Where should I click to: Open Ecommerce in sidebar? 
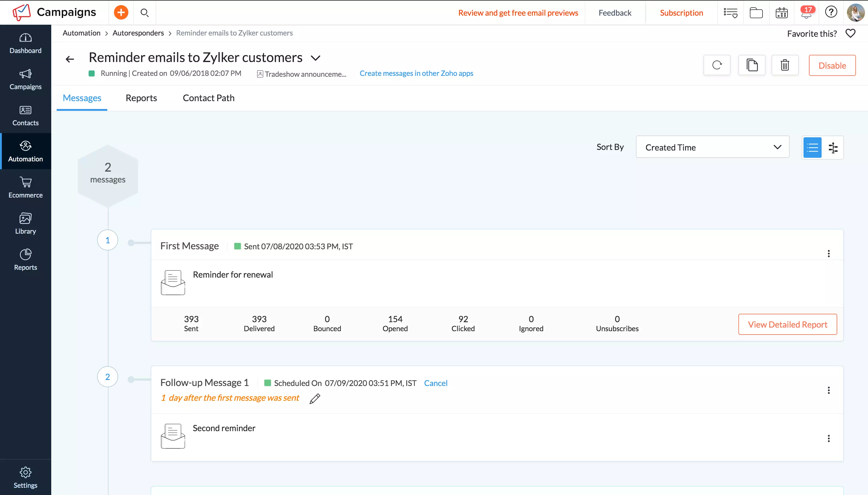point(26,188)
